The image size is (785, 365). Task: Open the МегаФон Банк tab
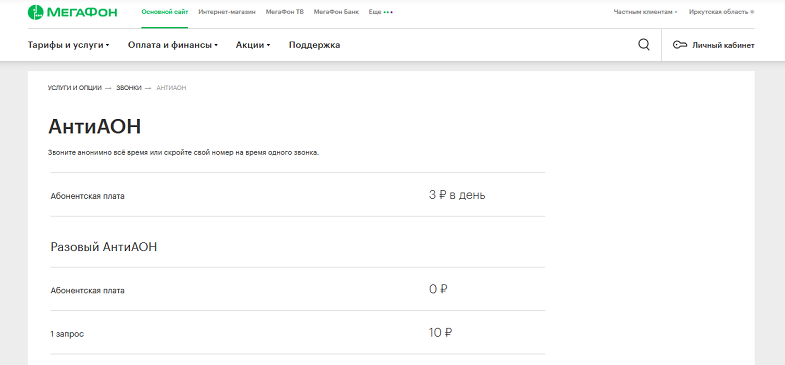pos(336,12)
